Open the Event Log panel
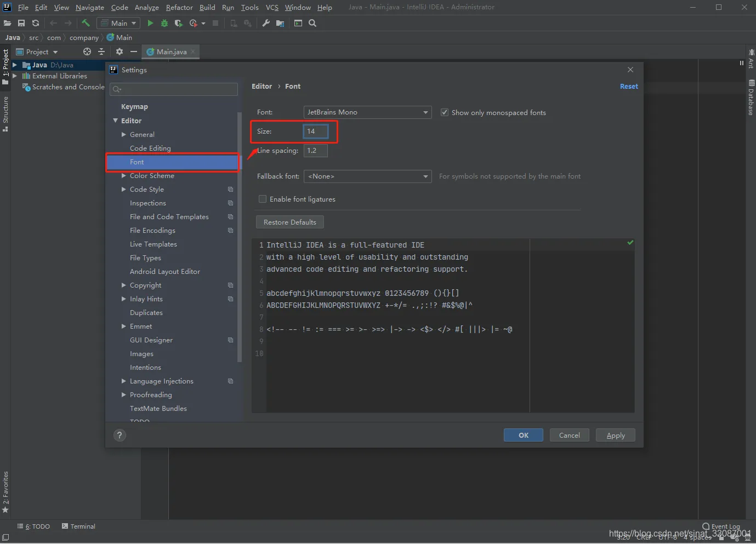This screenshot has height=544, width=756. pos(721,526)
